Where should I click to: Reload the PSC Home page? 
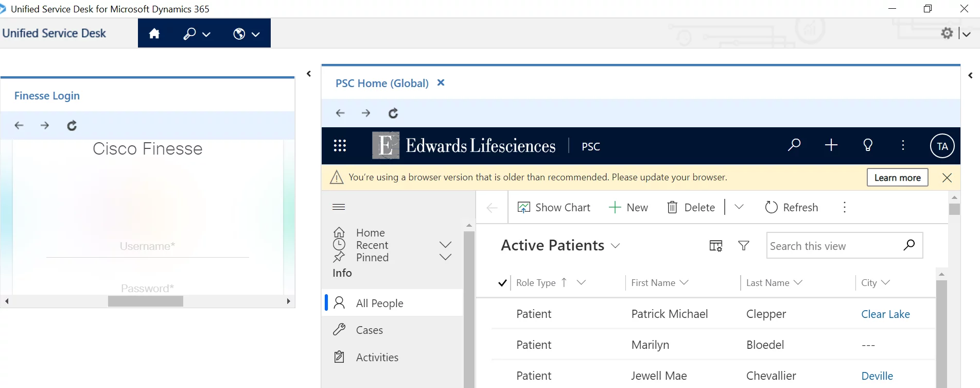(393, 113)
